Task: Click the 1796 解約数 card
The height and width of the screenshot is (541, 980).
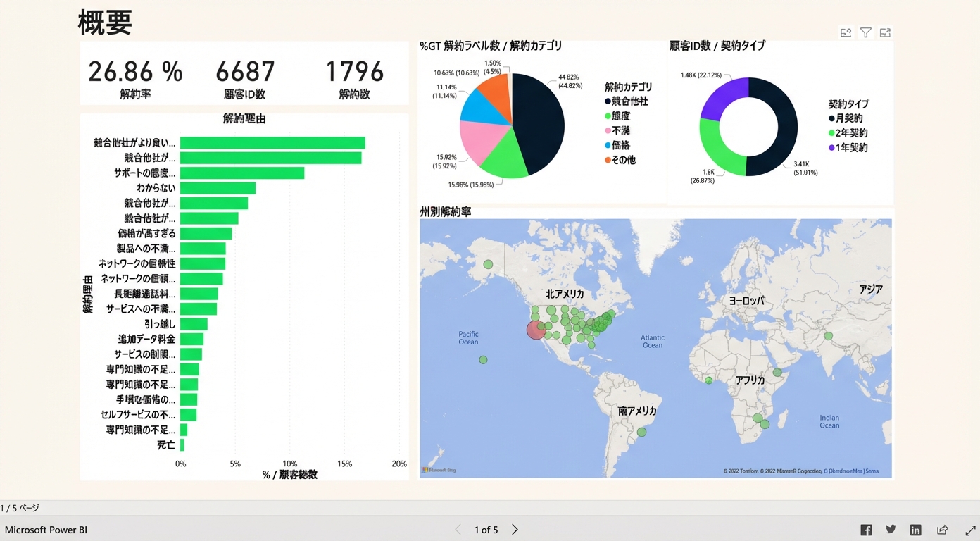Action: [354, 78]
